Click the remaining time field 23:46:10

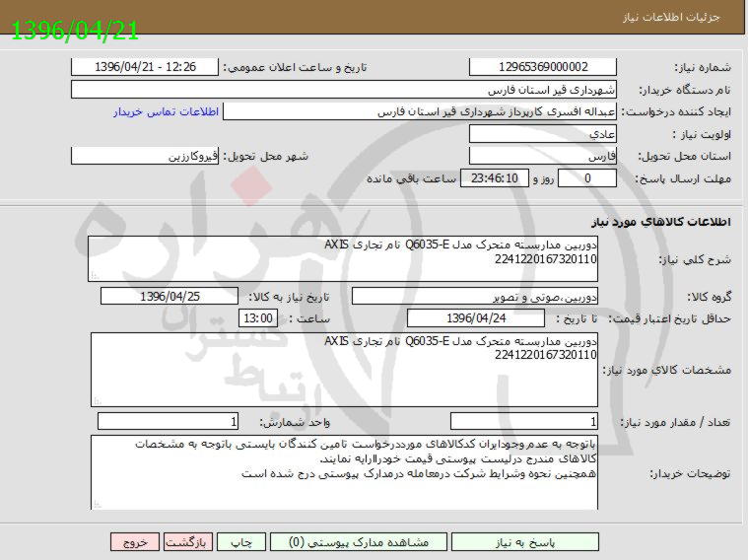pos(495,178)
